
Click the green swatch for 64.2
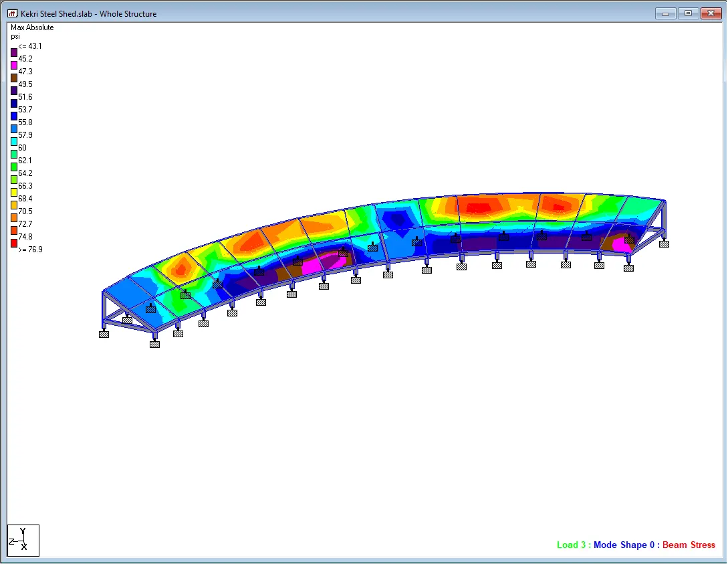point(14,167)
